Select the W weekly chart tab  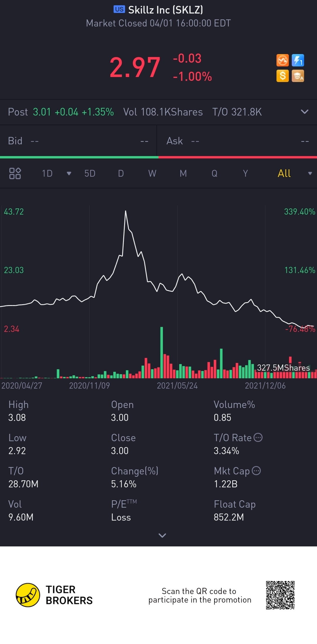tap(152, 173)
